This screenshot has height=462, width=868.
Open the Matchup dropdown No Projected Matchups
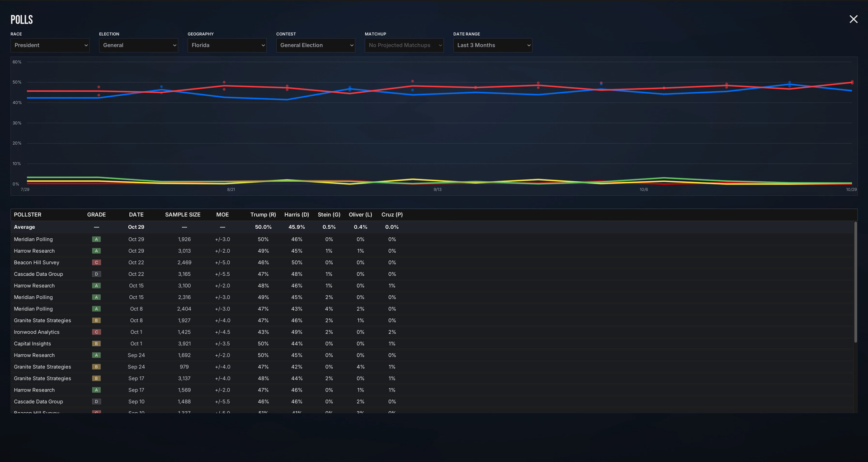[x=404, y=45]
